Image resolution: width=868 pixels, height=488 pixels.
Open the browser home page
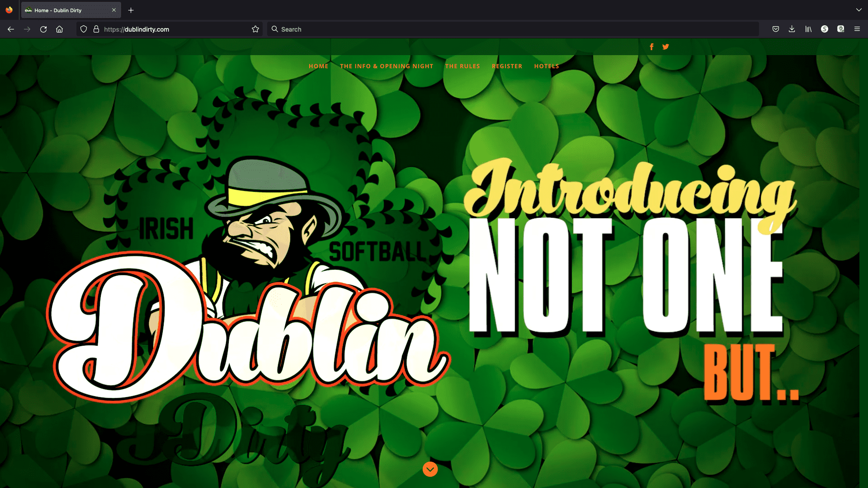(59, 29)
